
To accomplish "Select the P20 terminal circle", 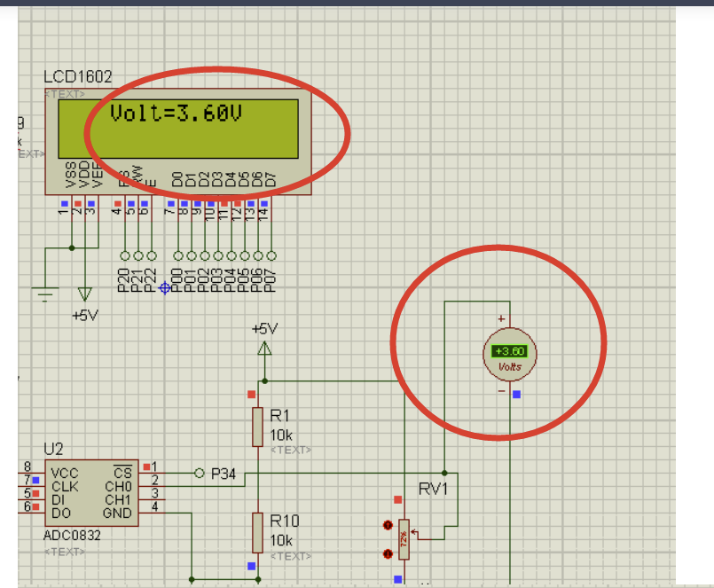I will pyautogui.click(x=125, y=256).
